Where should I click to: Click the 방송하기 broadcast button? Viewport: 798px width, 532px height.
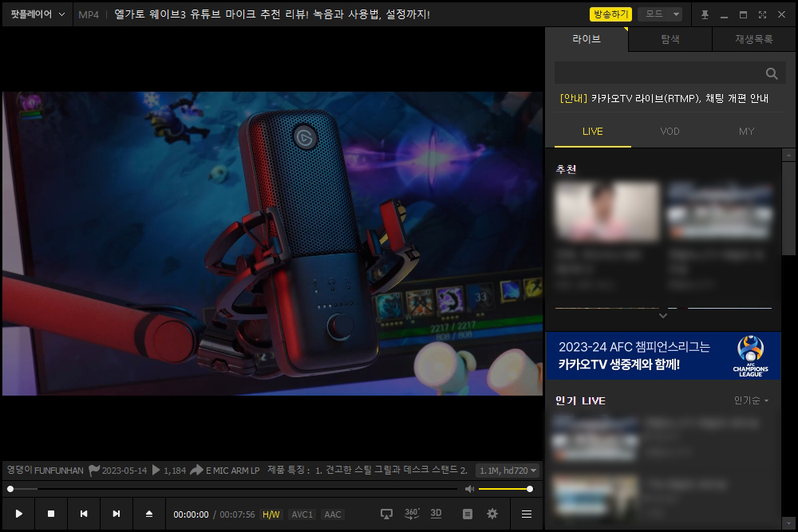point(610,14)
